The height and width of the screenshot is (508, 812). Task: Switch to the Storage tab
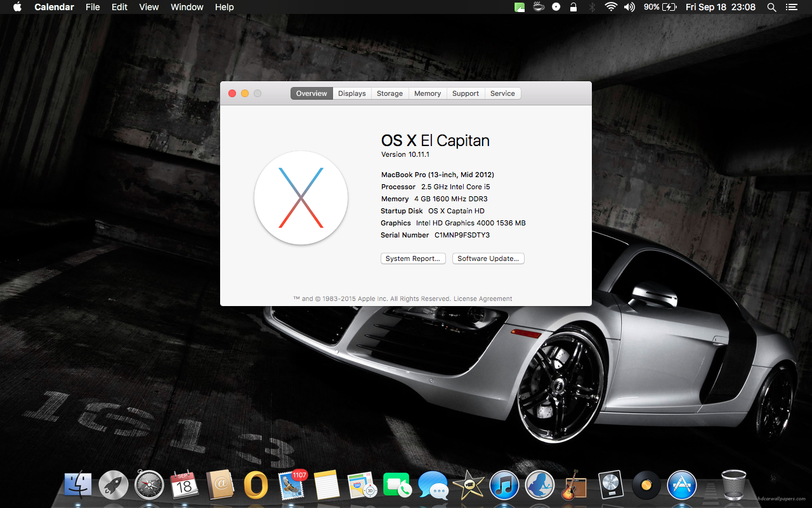coord(390,93)
